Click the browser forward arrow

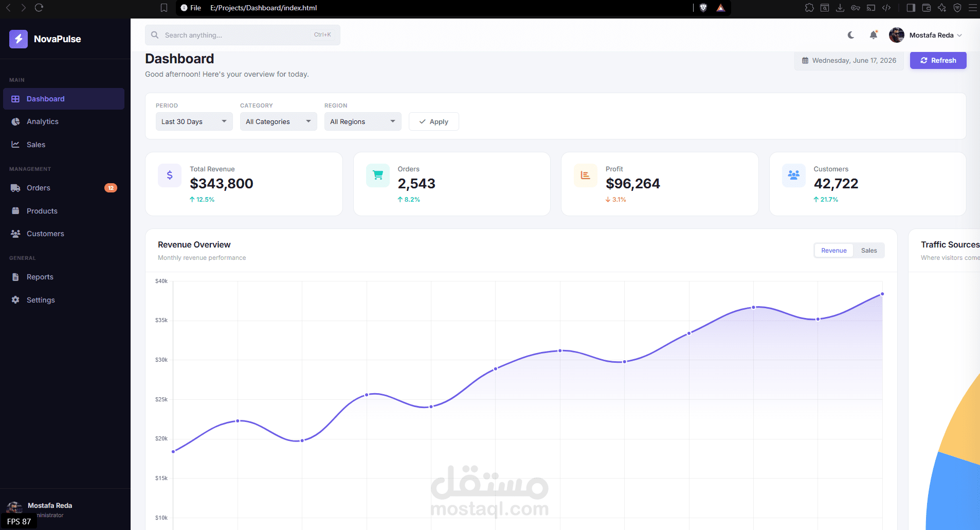pos(23,8)
